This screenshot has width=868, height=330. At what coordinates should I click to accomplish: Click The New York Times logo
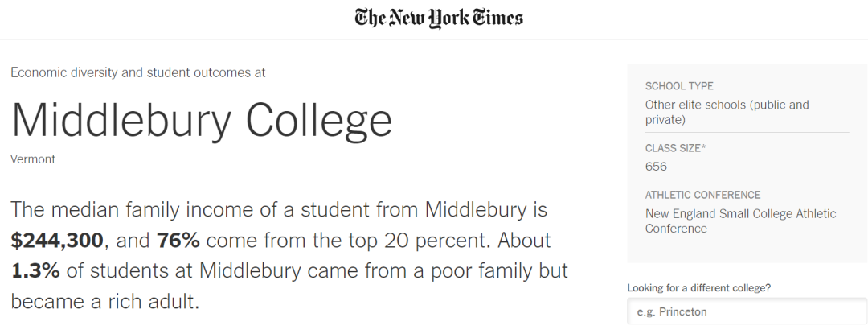439,18
